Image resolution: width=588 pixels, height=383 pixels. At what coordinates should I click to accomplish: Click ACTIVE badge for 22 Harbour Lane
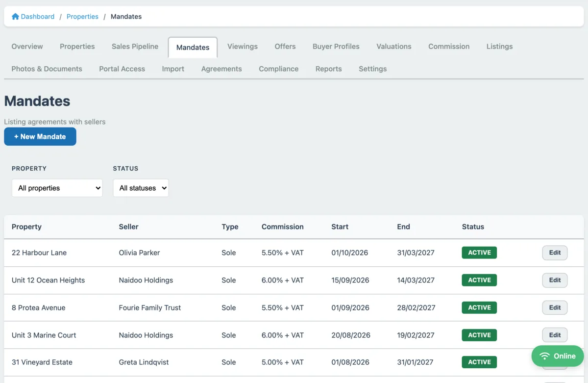[479, 253]
